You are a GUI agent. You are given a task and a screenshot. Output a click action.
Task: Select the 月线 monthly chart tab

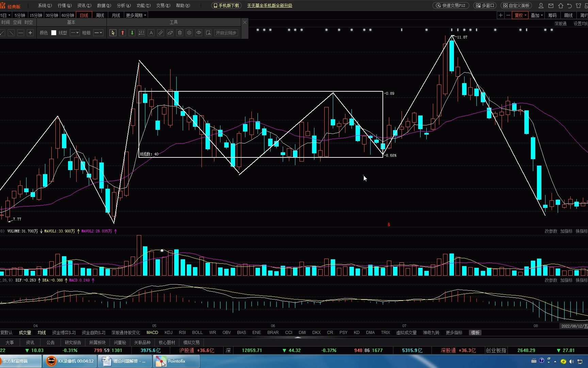click(116, 15)
